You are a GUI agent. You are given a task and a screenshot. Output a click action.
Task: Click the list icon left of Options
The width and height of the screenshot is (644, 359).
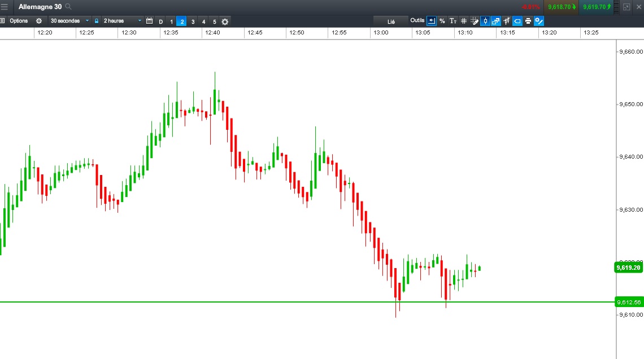2,21
